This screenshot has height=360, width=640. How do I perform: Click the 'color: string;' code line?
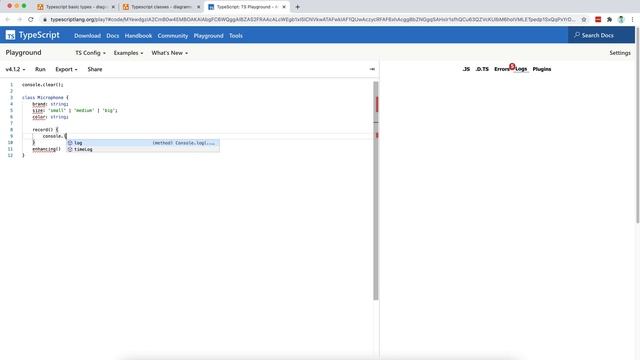click(x=50, y=117)
